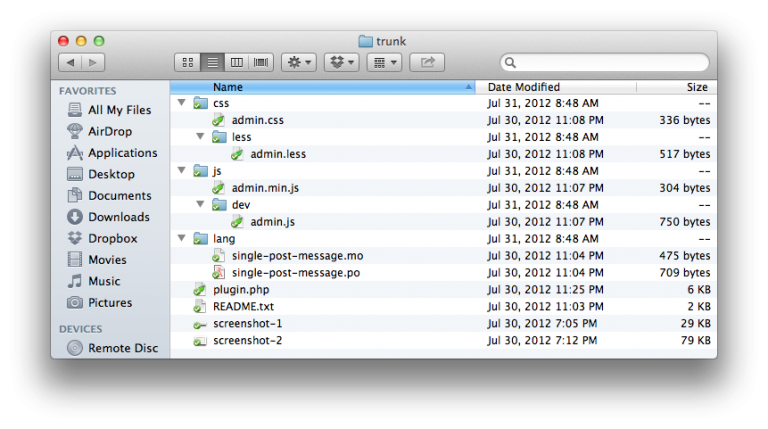768x429 pixels.
Task: Select the README.txt file icon
Action: [200, 307]
